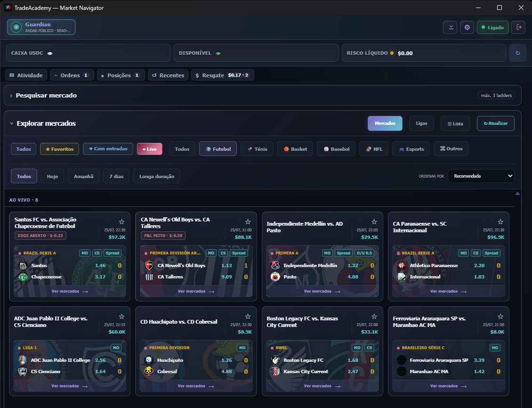Click Ver mercados on Independiente Medellín card
This screenshot has height=408, width=532.
click(322, 291)
